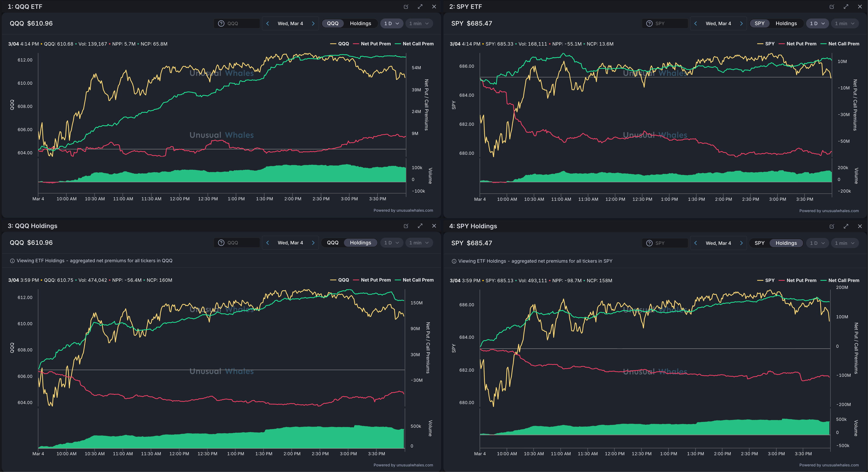
Task: Switch QQQ ETF panel to Holdings view
Action: coord(360,24)
